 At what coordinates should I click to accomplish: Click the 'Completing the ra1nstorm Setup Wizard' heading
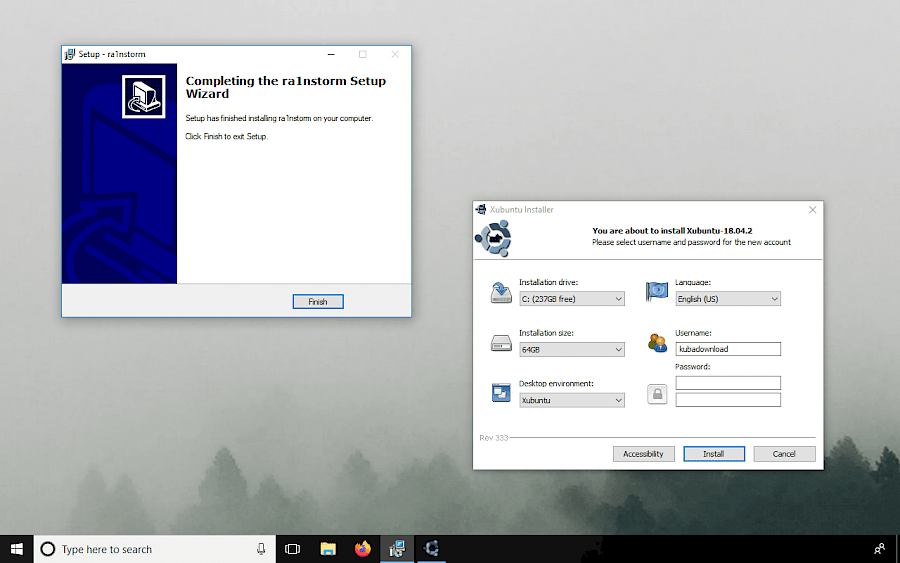coord(286,87)
